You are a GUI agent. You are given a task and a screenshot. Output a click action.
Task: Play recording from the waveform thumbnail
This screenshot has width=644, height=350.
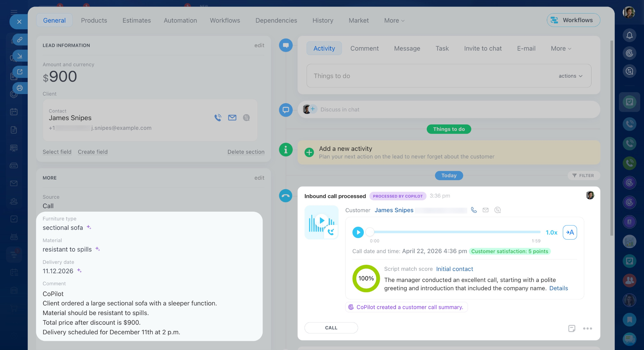[321, 221]
